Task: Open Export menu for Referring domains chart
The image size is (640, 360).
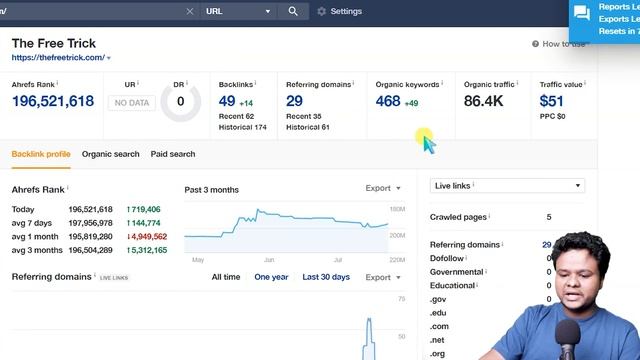Action: (383, 278)
